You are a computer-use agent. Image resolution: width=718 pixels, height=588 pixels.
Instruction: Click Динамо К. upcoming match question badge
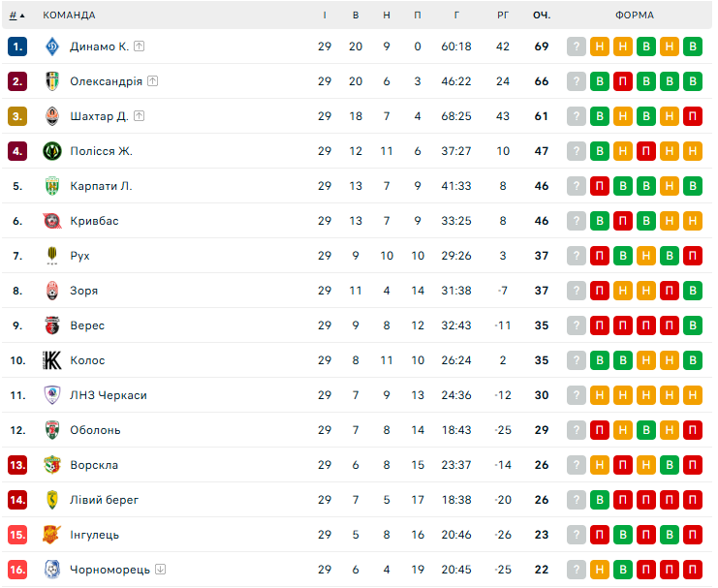[577, 46]
